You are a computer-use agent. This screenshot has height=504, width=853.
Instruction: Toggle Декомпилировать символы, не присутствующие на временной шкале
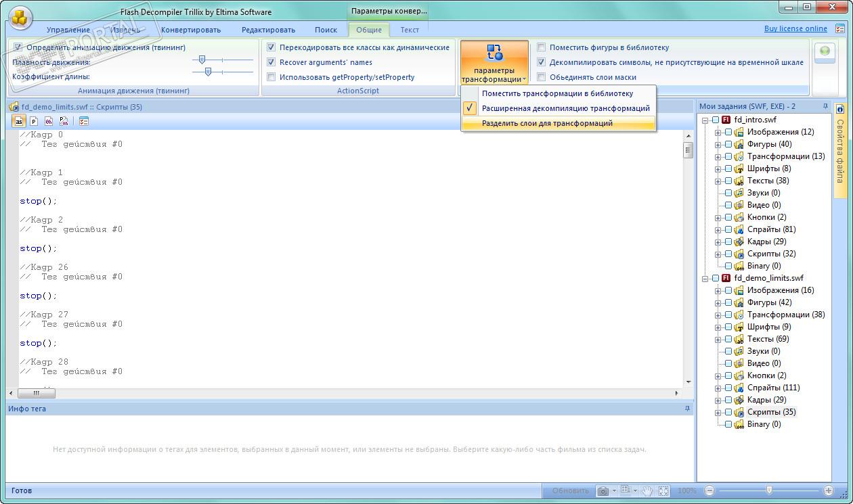pos(542,62)
